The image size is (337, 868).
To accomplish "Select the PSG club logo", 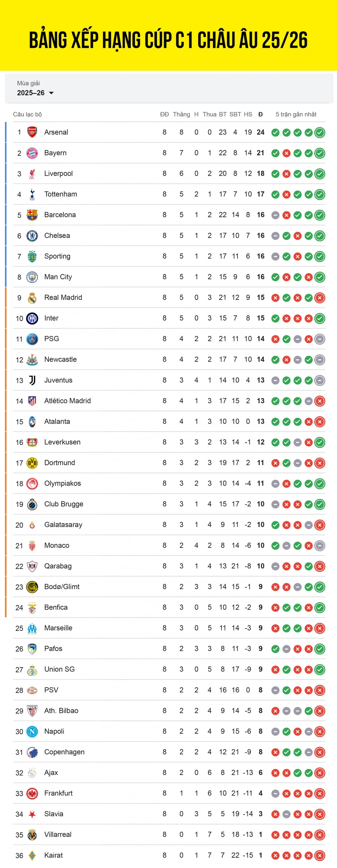I will tap(31, 339).
